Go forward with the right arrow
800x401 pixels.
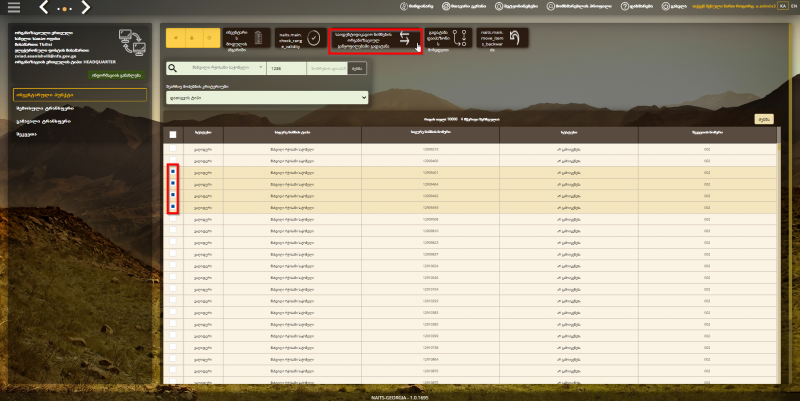(85, 7)
